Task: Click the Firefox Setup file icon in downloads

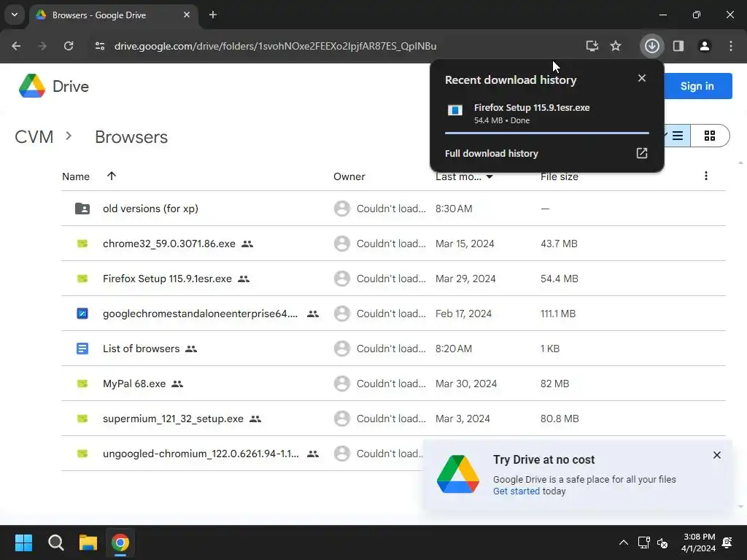Action: [455, 110]
